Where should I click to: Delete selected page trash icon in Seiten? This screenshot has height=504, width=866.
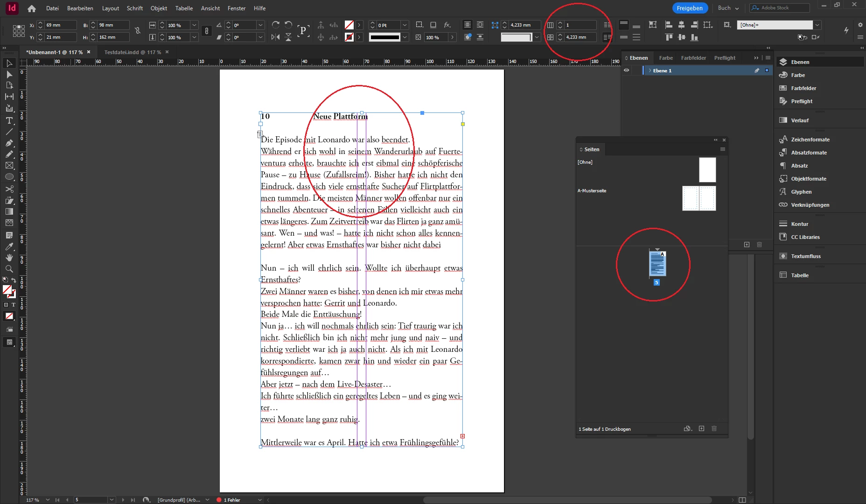714,428
